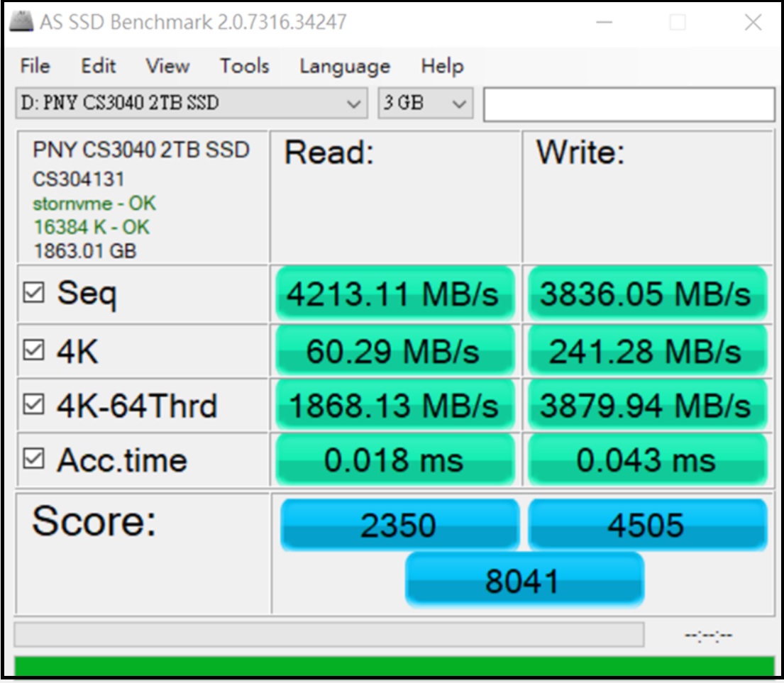Open the Tools menu
784x683 pixels.
tap(245, 66)
